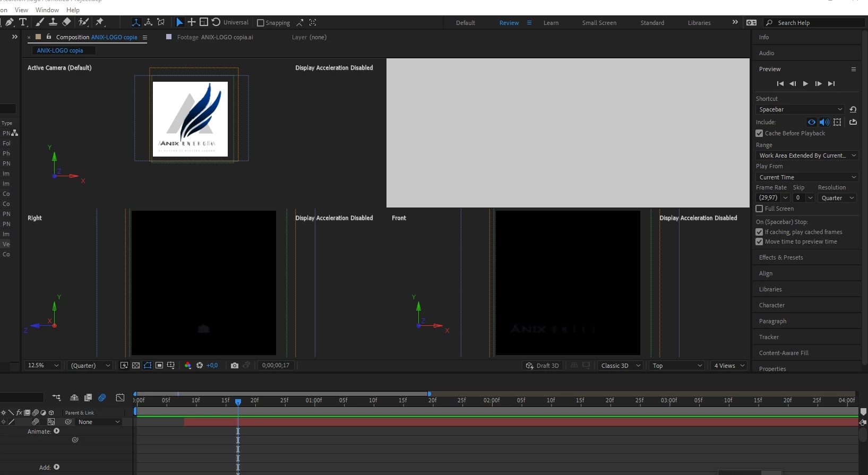This screenshot has height=475, width=868.
Task: Open 12.5% magnification dropdown
Action: tap(43, 366)
